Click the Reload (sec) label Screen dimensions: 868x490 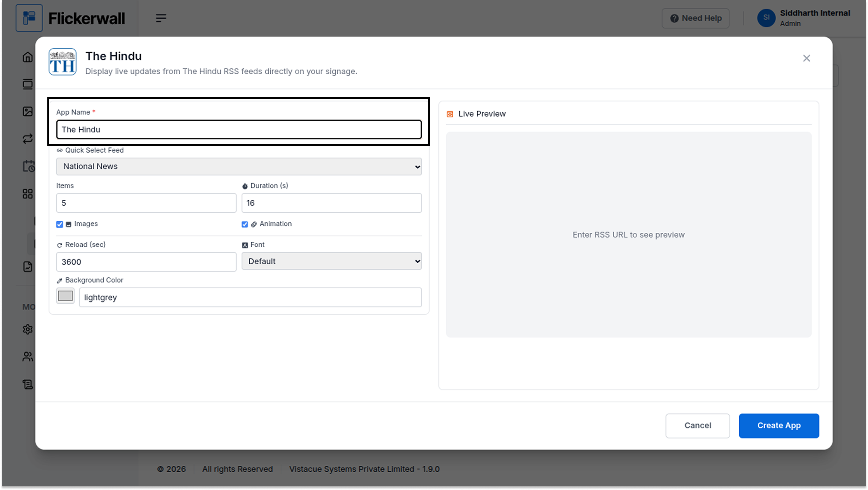click(x=85, y=245)
